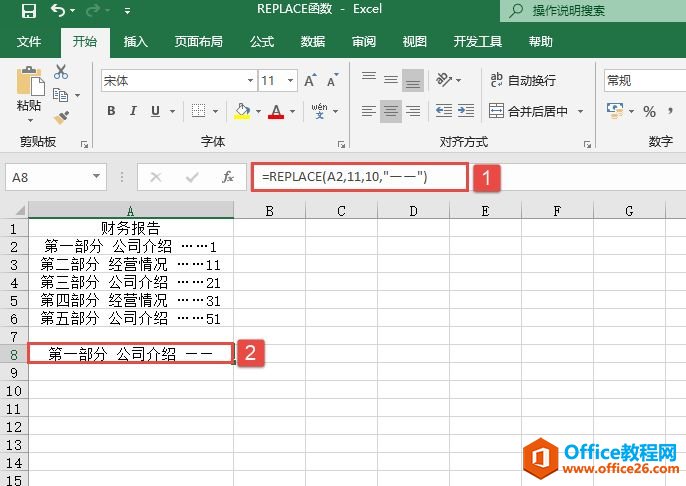Switch to the 审阅 tab

[x=364, y=42]
